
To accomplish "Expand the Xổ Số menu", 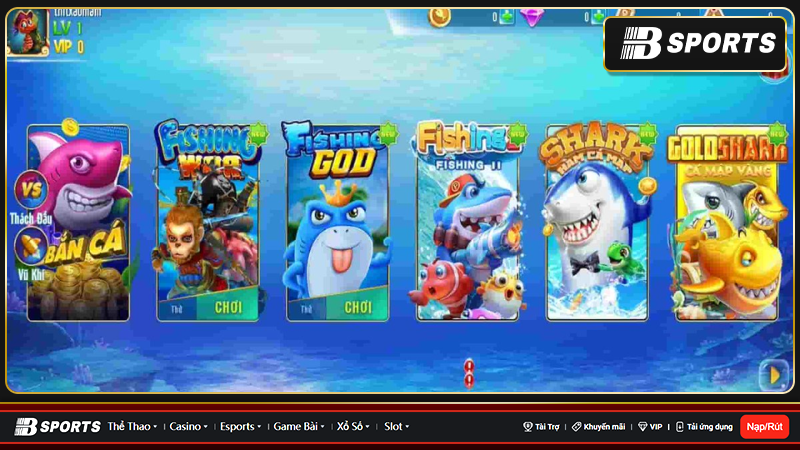I will tap(353, 427).
